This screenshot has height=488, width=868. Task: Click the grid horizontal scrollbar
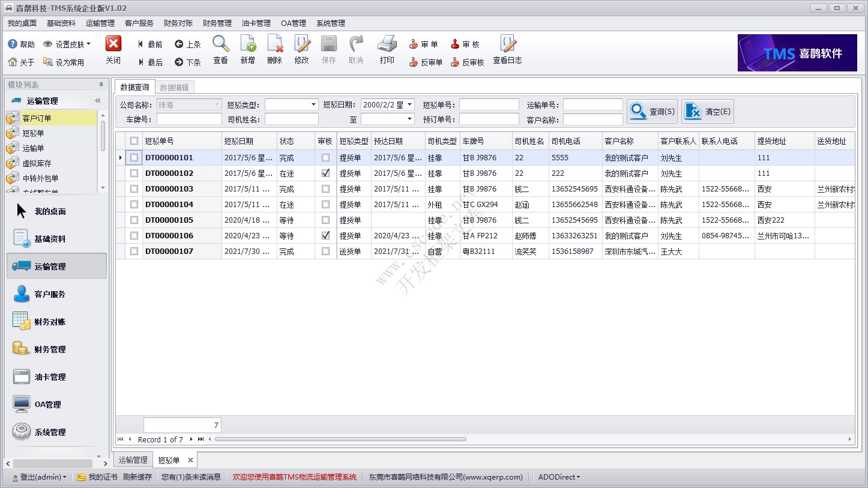(340, 439)
